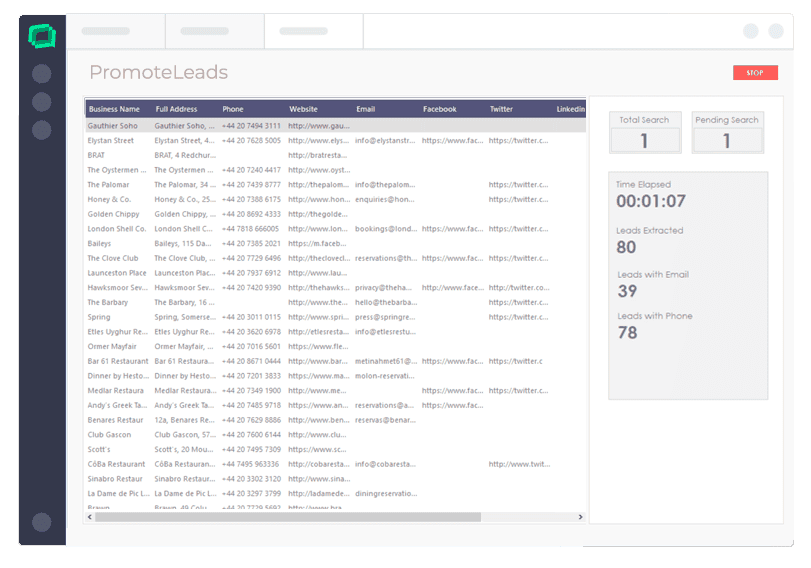The height and width of the screenshot is (568, 811).
Task: Select the first circle icon in sidebar
Action: coord(42,74)
